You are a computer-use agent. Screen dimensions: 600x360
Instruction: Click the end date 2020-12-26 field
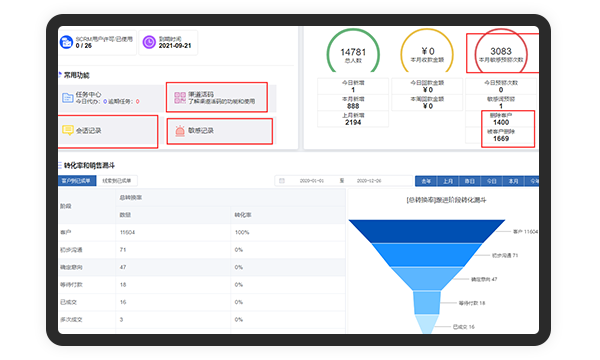369,181
